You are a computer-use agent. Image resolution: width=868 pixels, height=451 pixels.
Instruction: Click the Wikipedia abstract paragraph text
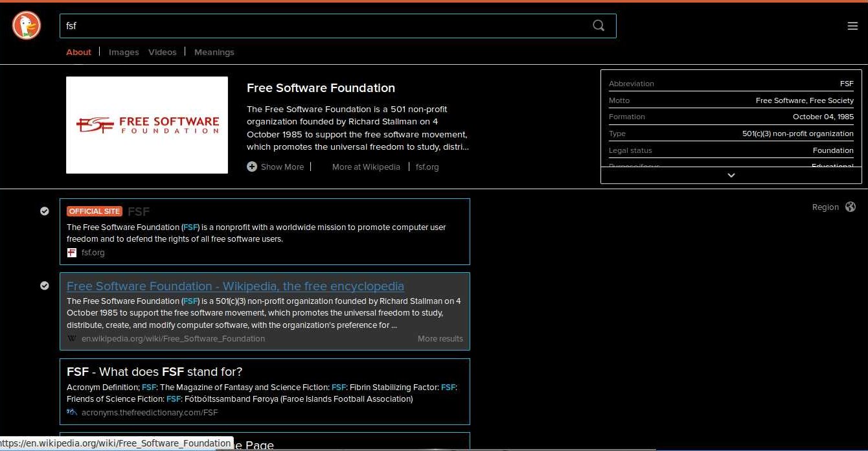pyautogui.click(x=357, y=128)
